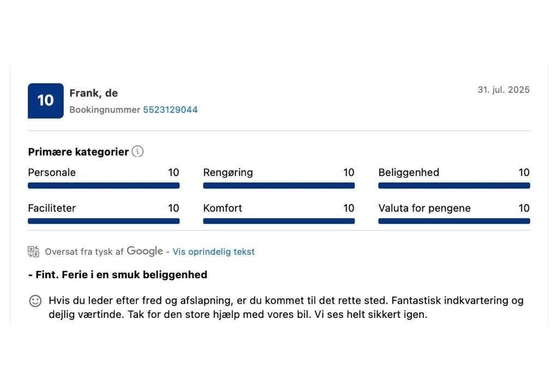
Task: Click the Google translate icon
Action: (x=33, y=252)
